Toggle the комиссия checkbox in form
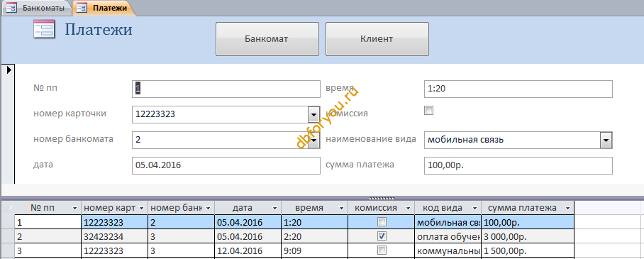The height and width of the screenshot is (259, 644). 429,111
